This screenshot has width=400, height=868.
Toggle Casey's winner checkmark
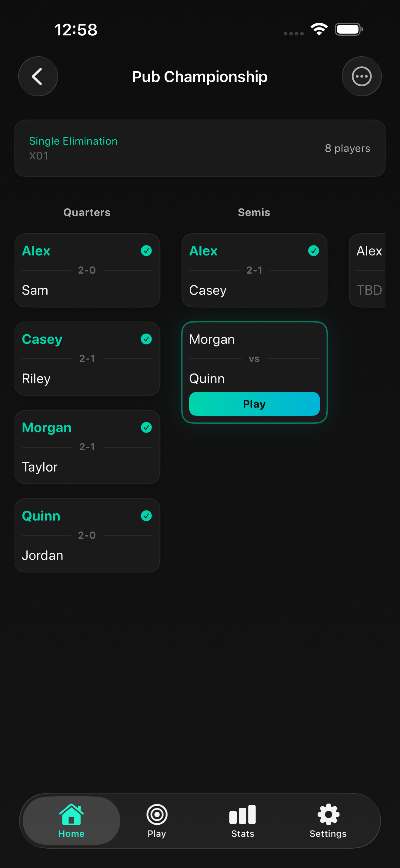(146, 339)
